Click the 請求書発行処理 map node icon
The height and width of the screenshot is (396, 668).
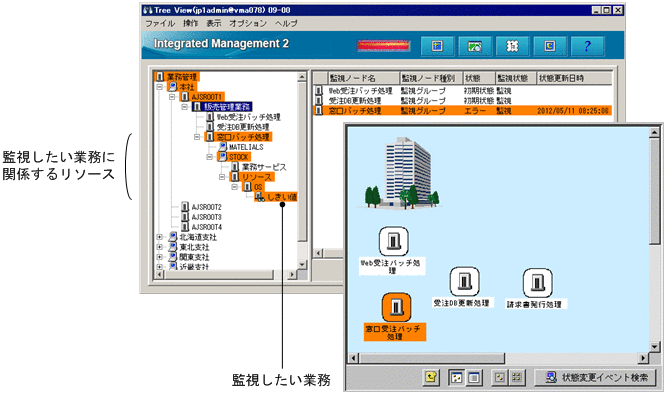(x=538, y=282)
